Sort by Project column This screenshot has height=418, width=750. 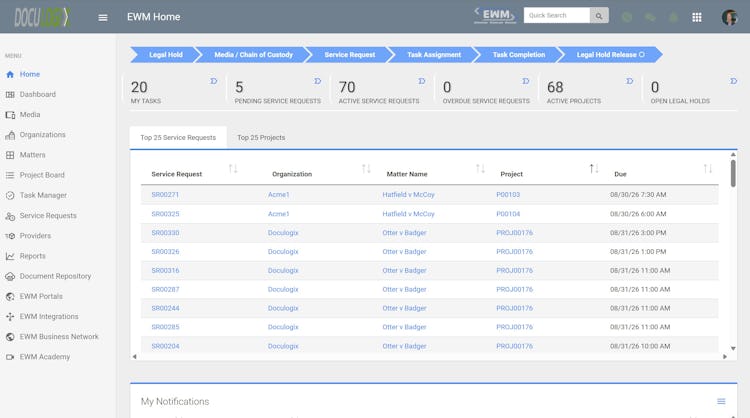point(594,169)
